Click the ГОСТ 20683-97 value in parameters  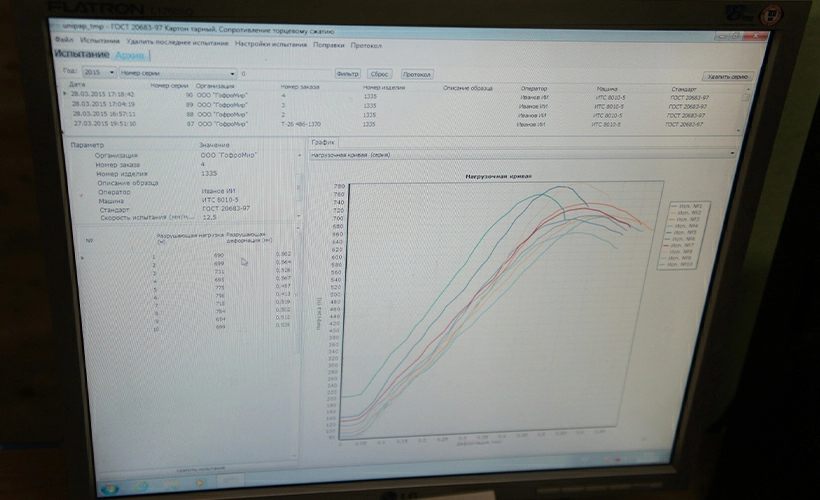coord(225,208)
